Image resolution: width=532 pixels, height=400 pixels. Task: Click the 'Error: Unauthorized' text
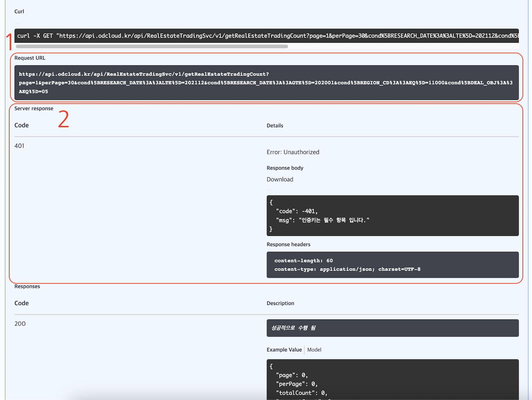coord(293,152)
